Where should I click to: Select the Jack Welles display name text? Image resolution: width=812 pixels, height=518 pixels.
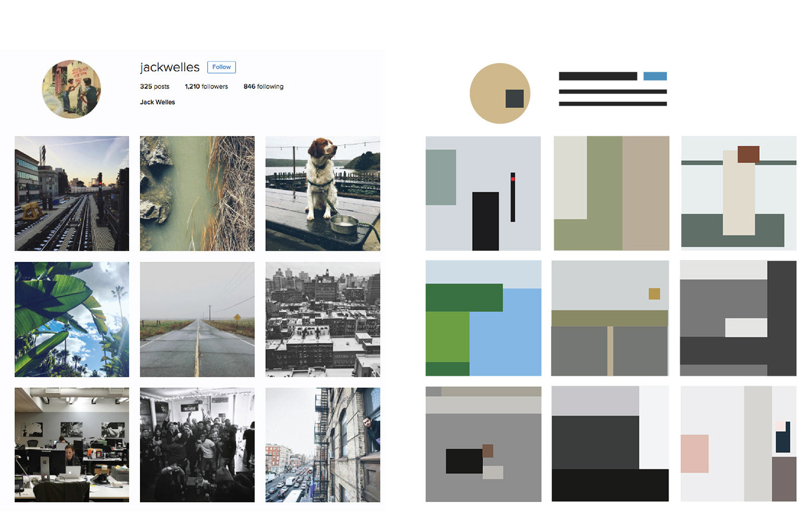(x=157, y=102)
